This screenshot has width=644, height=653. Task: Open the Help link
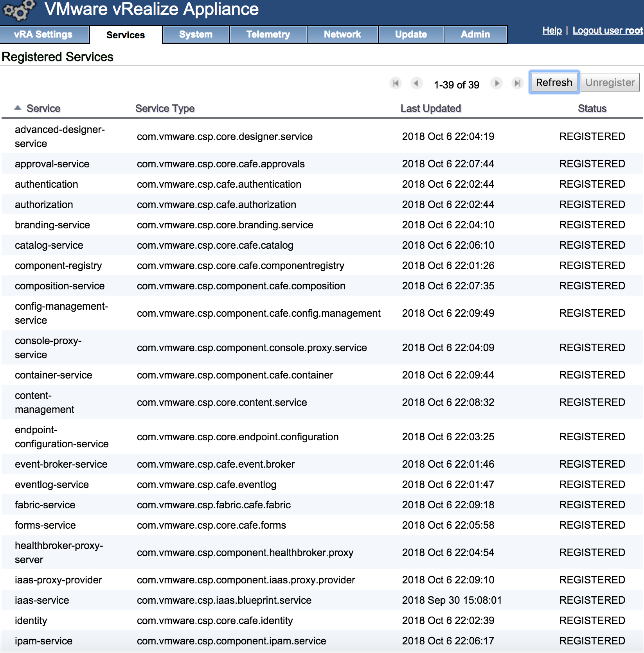point(552,30)
